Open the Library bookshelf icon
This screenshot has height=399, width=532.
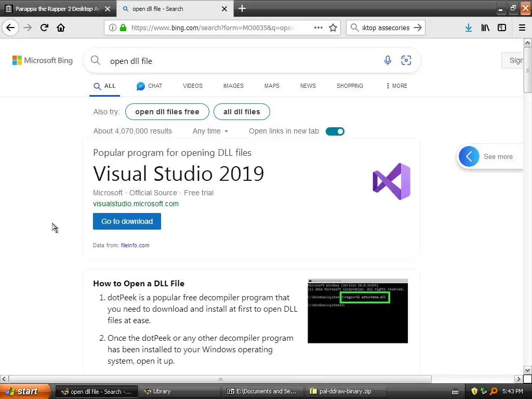coord(485,28)
